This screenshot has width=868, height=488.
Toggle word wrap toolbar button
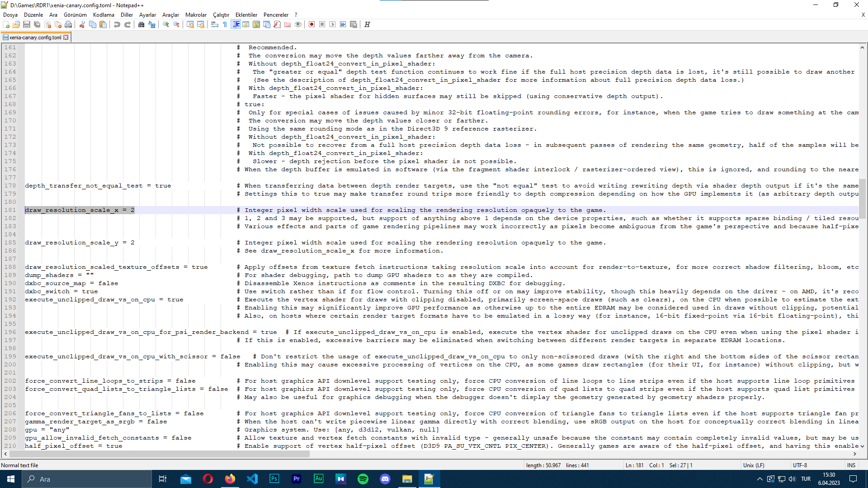pyautogui.click(x=215, y=24)
